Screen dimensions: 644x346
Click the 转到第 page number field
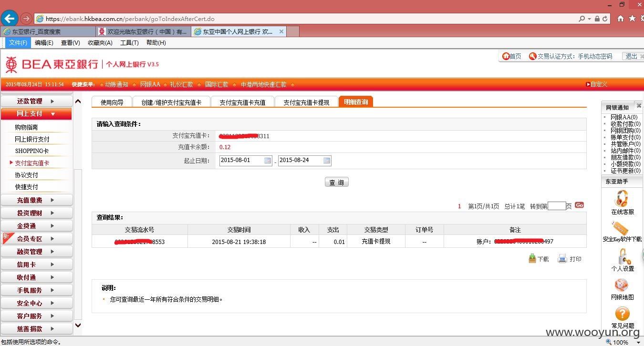tap(557, 206)
